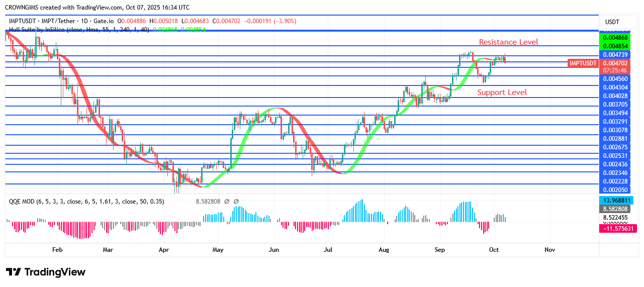Select the 0.002531 horizontal line label
This screenshot has width=644, height=287.
point(615,155)
